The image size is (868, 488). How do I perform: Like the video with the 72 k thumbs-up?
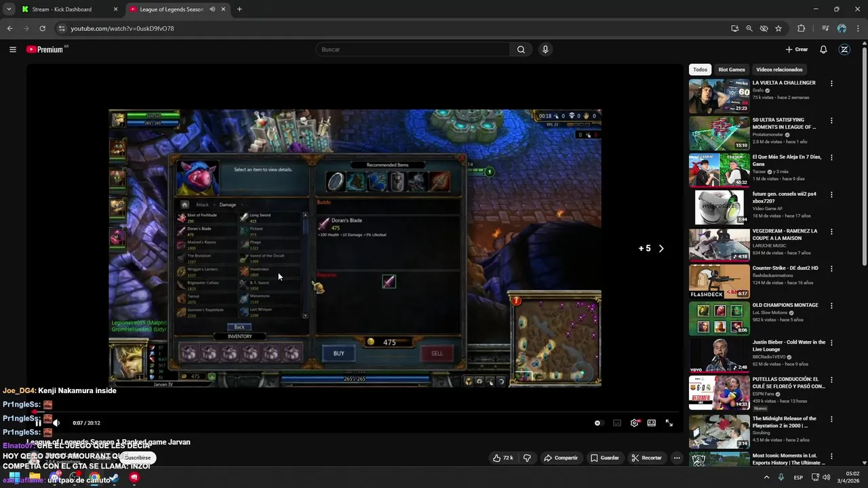[x=502, y=458]
